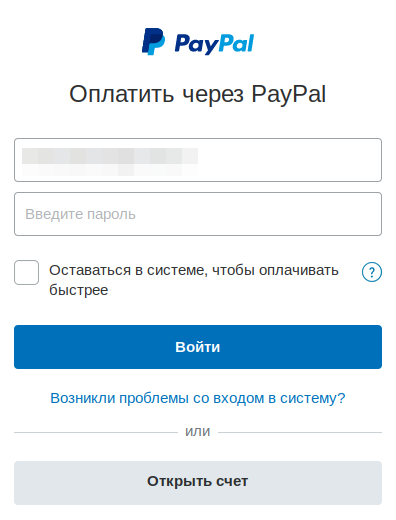The width and height of the screenshot is (396, 520).
Task: Click empty right area of email field
Action: (x=290, y=160)
